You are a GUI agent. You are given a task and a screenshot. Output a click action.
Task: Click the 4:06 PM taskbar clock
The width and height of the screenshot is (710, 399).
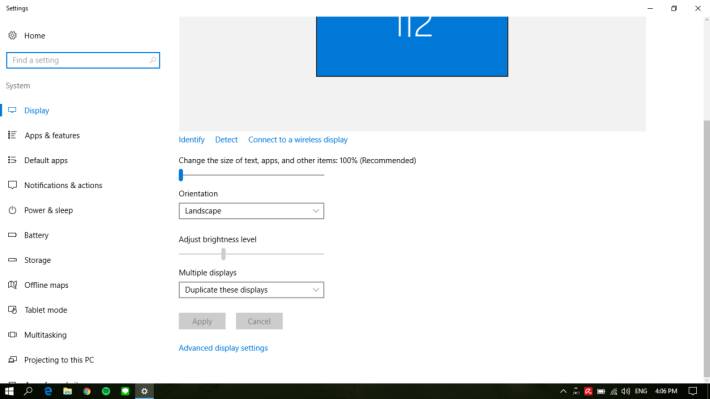click(x=666, y=391)
